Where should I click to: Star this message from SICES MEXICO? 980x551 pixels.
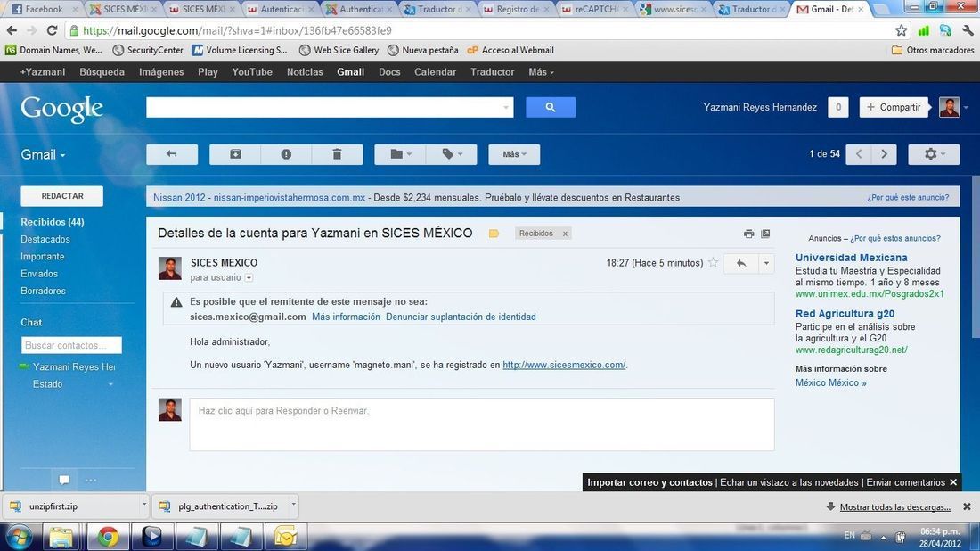click(x=713, y=263)
